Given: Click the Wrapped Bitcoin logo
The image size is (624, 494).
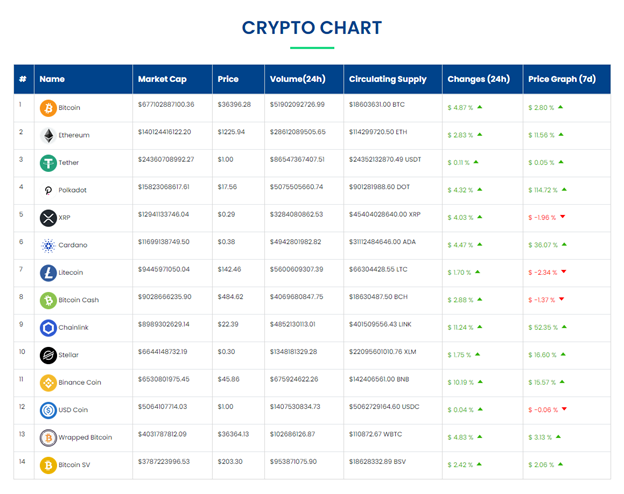Looking at the screenshot, I should pyautogui.click(x=48, y=437).
